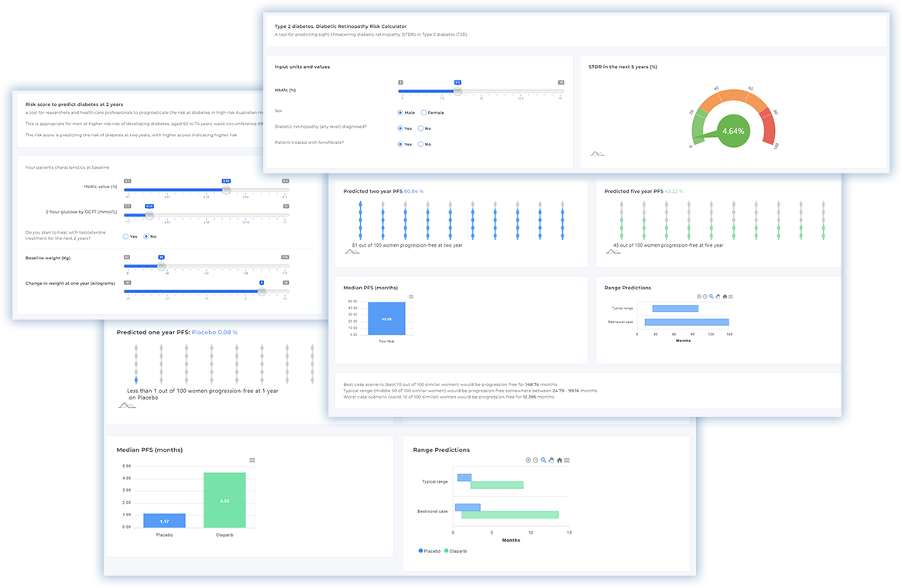Select magnifier zoom tool on bottom Range Predictions

544,460
